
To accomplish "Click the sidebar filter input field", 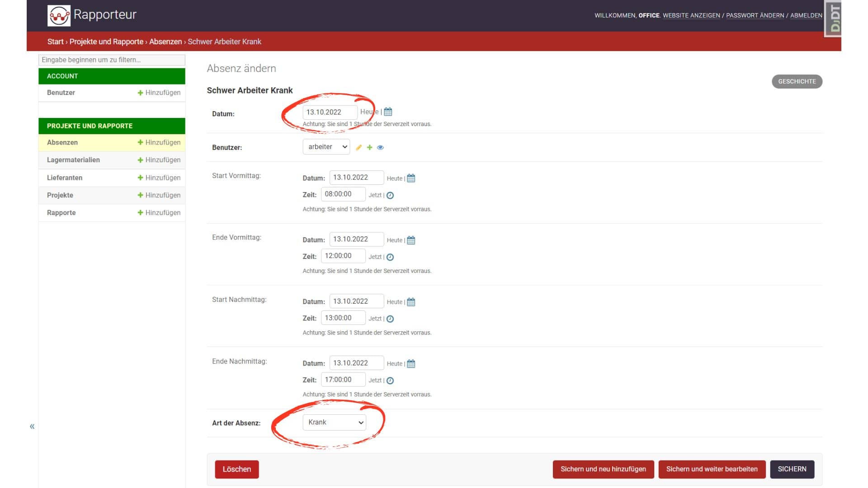I will coord(112,60).
